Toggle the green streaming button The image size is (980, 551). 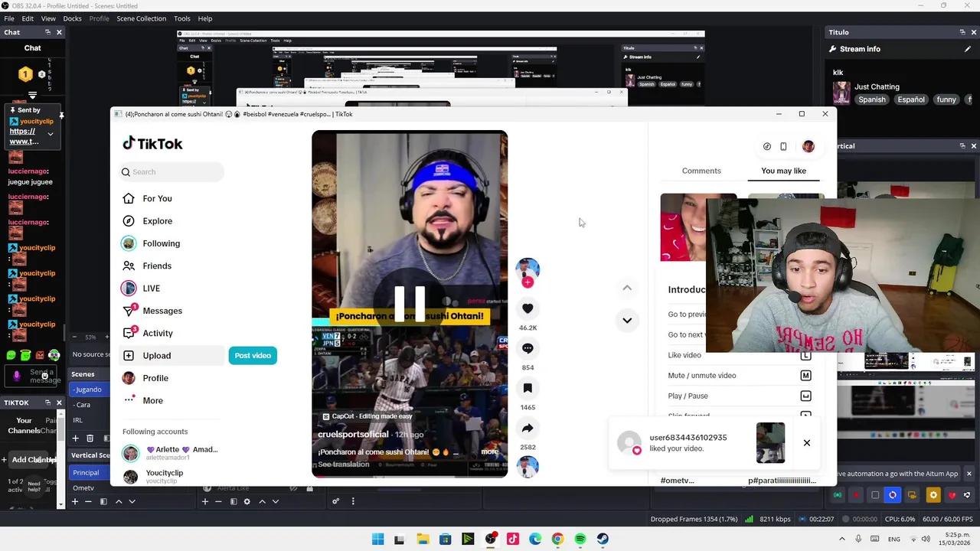pos(838,495)
